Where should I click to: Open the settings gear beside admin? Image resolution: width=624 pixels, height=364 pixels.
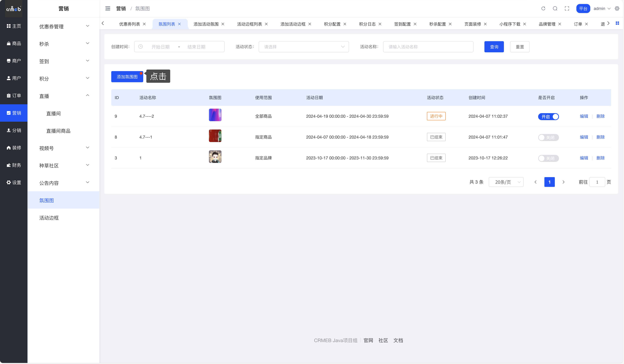(x=617, y=8)
